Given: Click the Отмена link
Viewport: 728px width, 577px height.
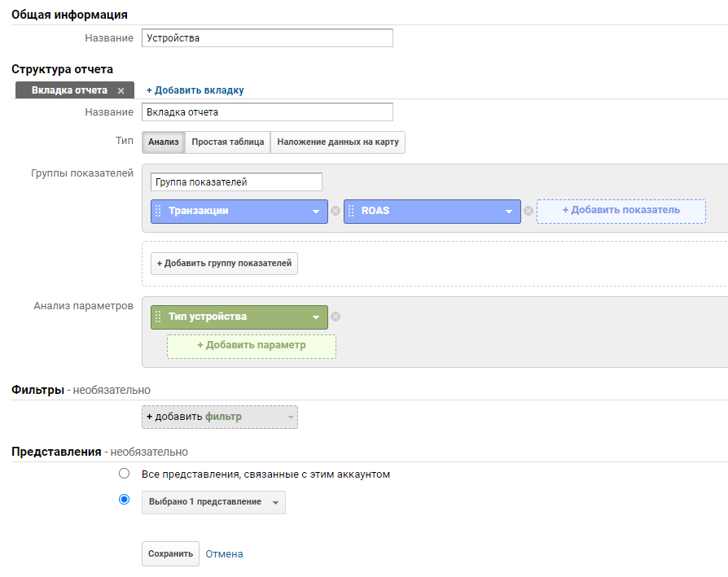Looking at the screenshot, I should 224,553.
